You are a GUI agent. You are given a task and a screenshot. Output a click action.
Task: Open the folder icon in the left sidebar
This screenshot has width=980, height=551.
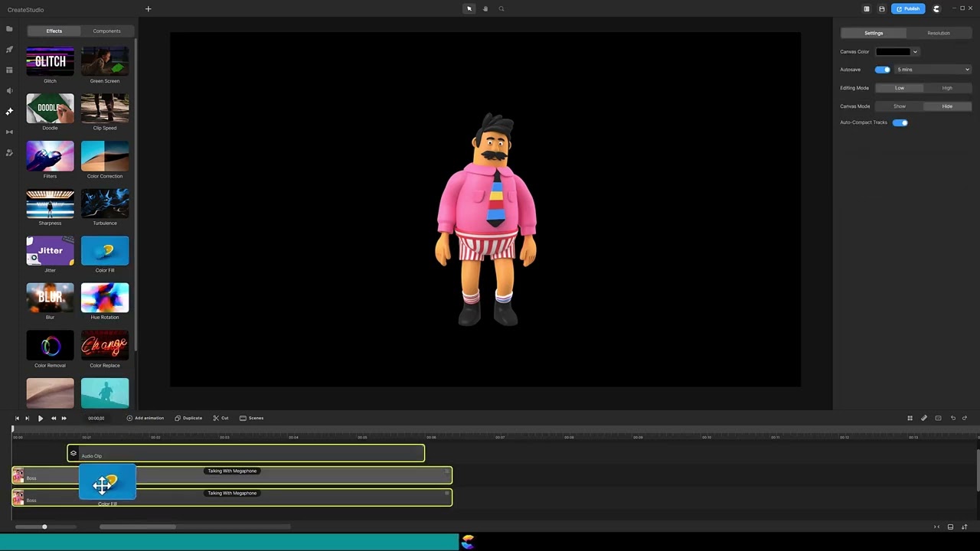coord(9,29)
